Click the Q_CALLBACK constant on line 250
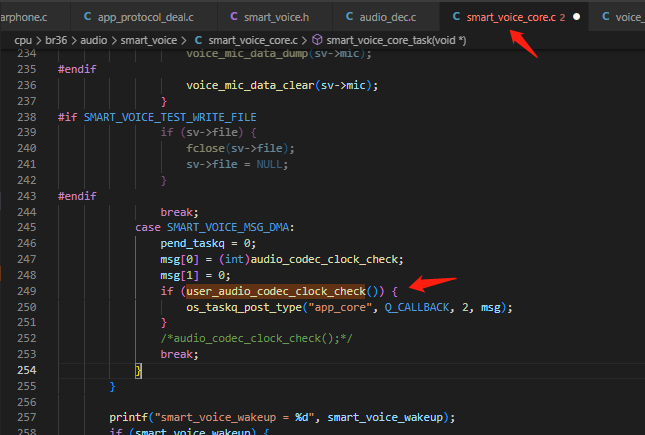The width and height of the screenshot is (645, 435). click(416, 307)
